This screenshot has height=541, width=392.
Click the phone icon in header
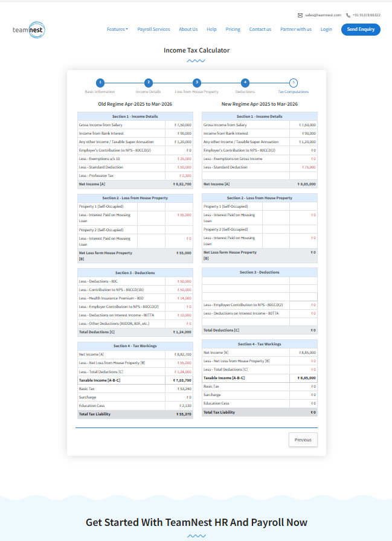[x=349, y=15]
